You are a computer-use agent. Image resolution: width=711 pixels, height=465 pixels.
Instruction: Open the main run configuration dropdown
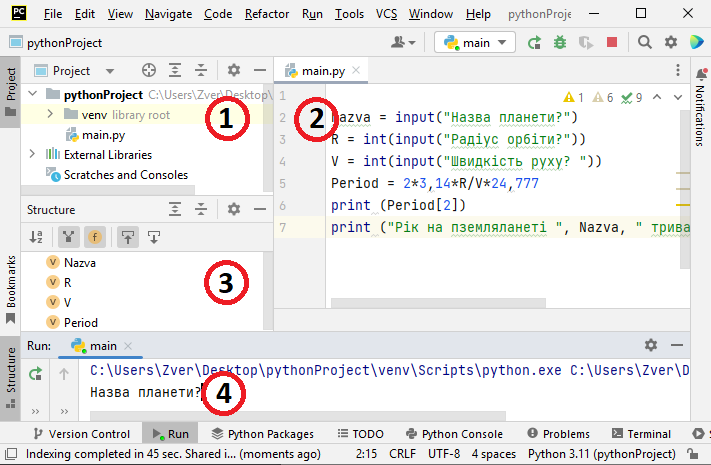475,42
